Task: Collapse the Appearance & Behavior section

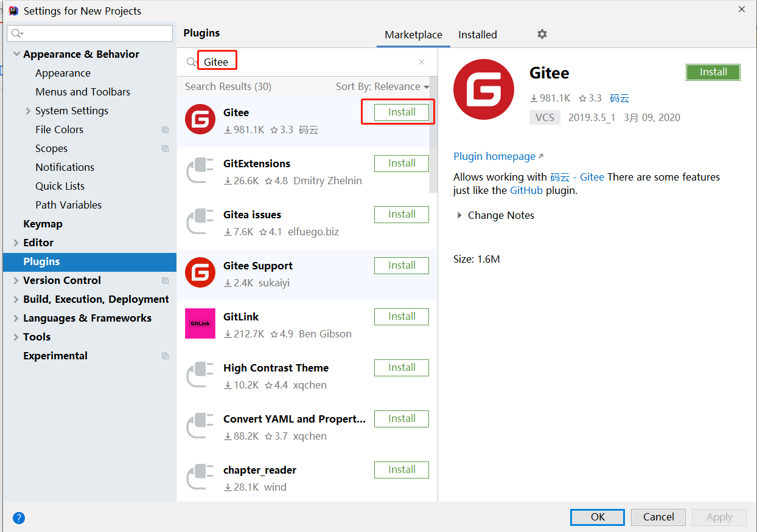Action: pyautogui.click(x=16, y=54)
